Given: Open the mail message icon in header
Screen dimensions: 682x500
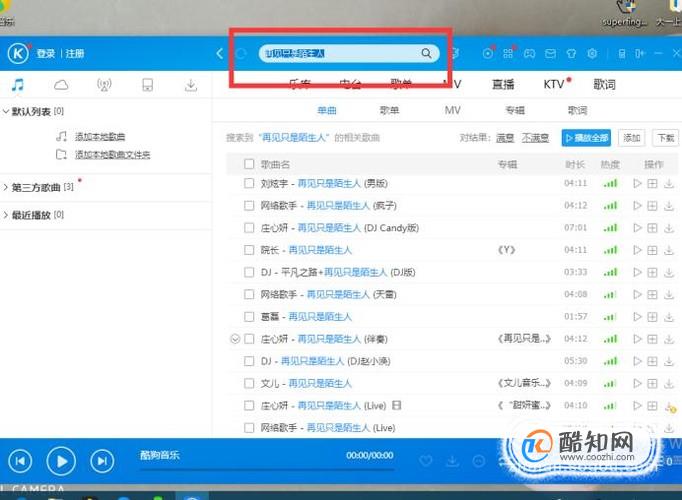Looking at the screenshot, I should click(x=550, y=53).
